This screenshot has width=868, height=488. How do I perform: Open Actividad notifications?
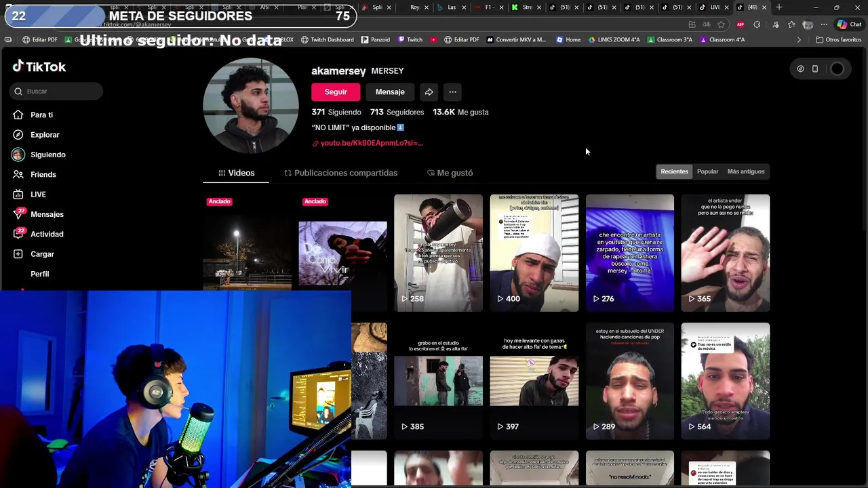coord(38,235)
